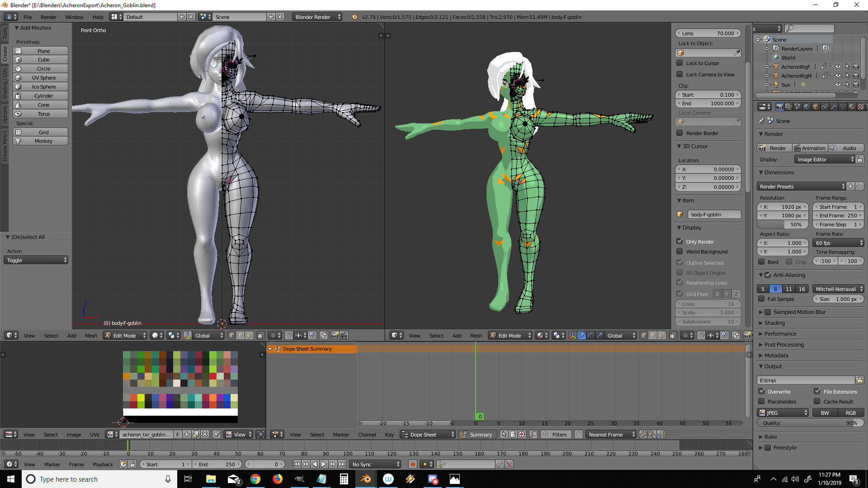Click the ghost show-hidden icon in Dope Sheet
Viewport: 868px width, 488px height.
[513, 434]
